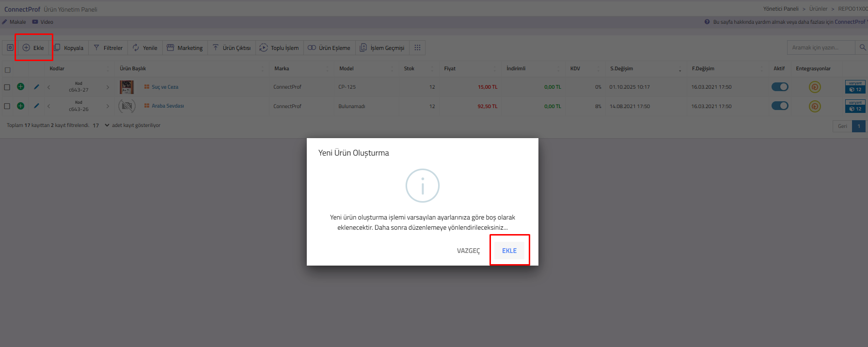
Task: Go to Ürünler breadcrumb
Action: point(818,9)
